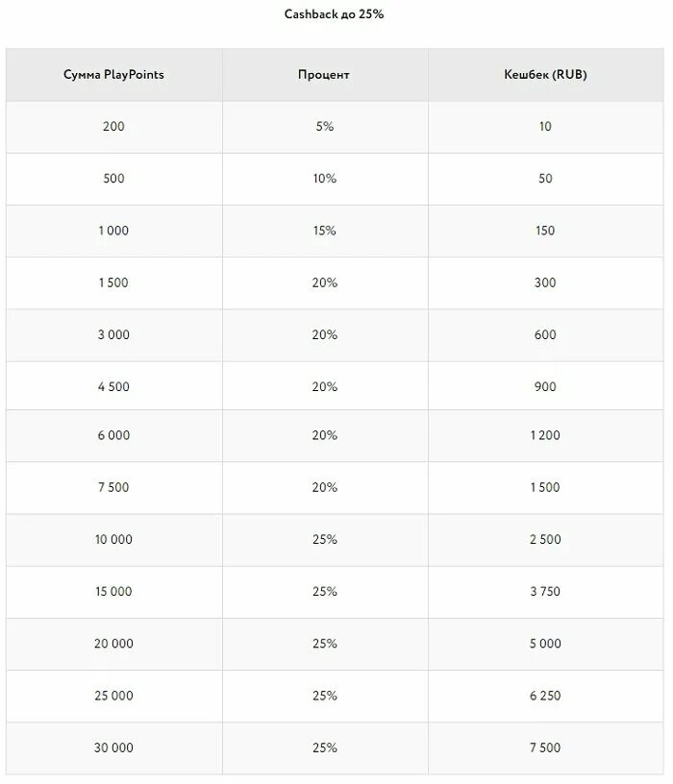This screenshot has height=784, width=673.
Task: Click the 15% percent cell
Action: (x=324, y=231)
